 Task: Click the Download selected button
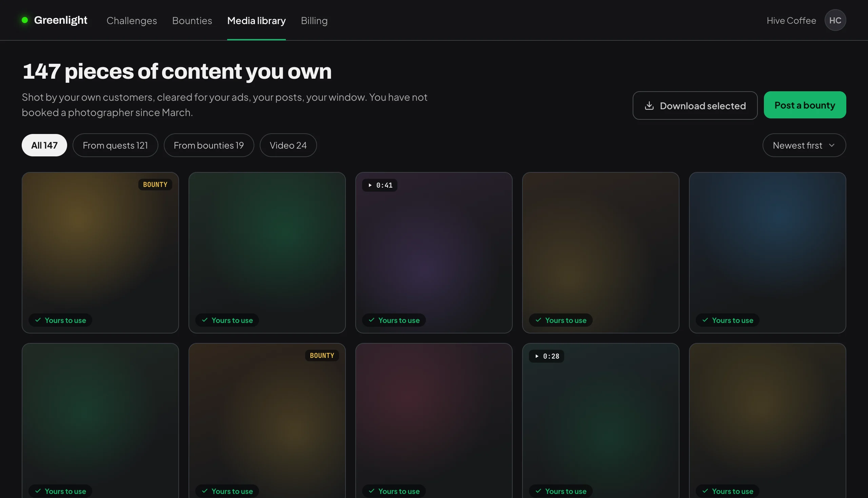point(695,106)
